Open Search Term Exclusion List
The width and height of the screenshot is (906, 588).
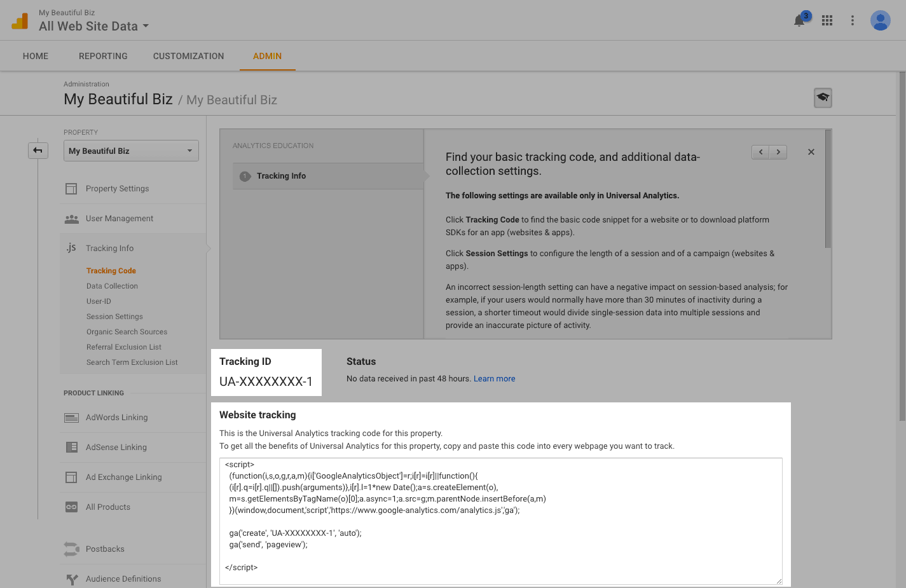pyautogui.click(x=132, y=362)
